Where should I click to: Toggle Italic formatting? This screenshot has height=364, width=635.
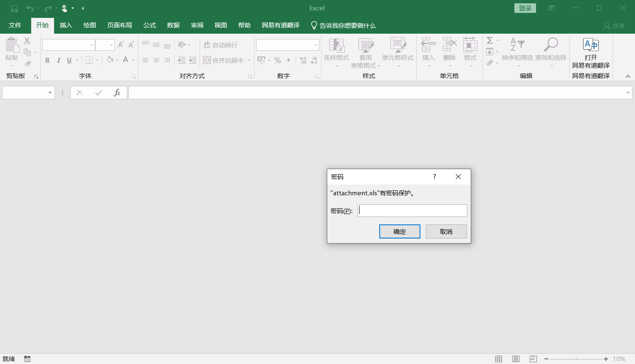pyautogui.click(x=59, y=60)
